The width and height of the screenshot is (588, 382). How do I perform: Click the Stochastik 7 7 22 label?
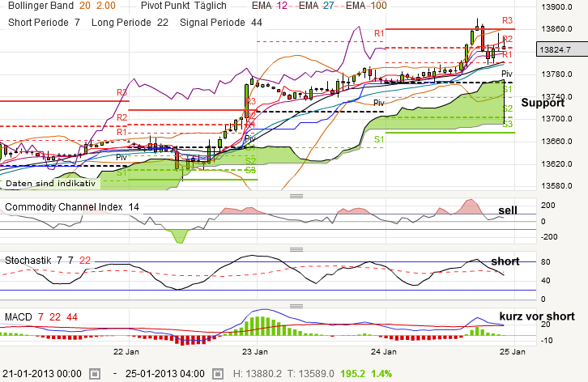click(x=48, y=260)
